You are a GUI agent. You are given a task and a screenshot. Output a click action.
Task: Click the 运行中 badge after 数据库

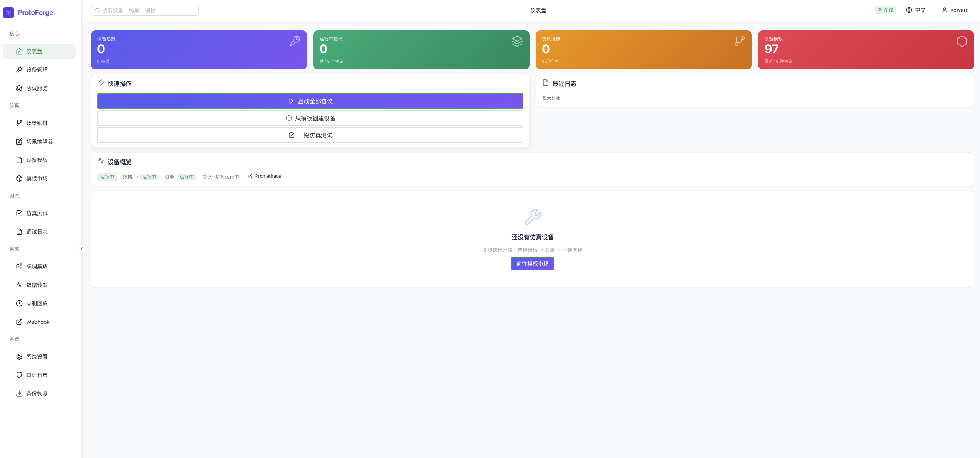[149, 177]
